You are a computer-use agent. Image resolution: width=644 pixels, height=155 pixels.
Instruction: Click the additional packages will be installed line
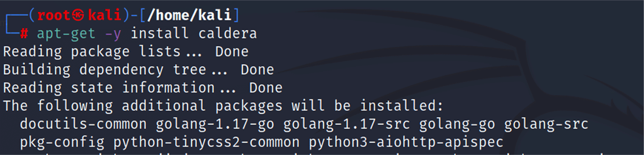point(223,106)
